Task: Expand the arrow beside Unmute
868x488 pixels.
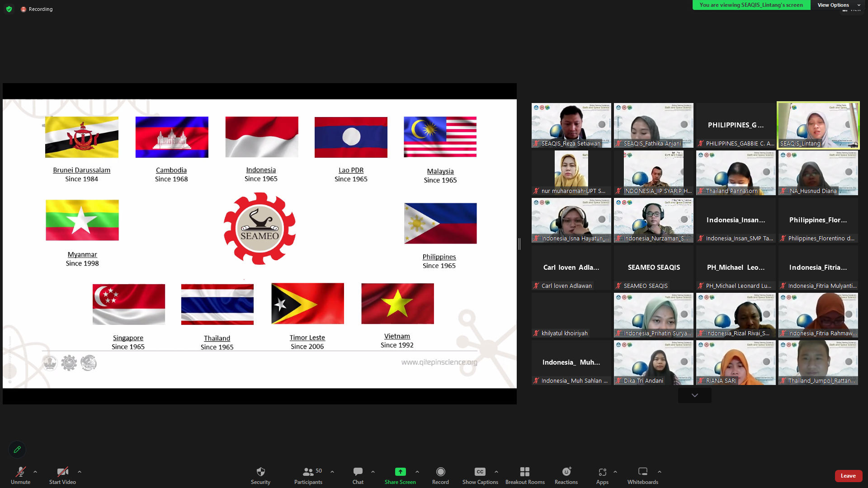Action: [35, 472]
